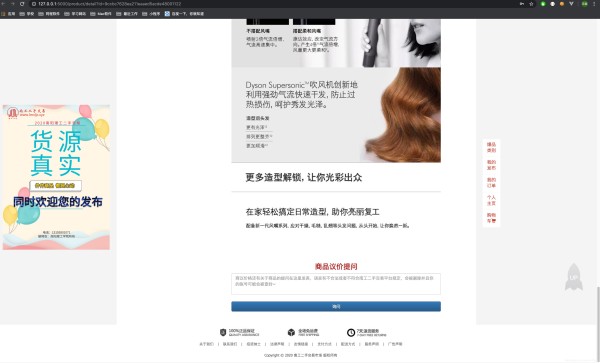
Task: Open the orange circle browser extension
Action: click(562, 4)
